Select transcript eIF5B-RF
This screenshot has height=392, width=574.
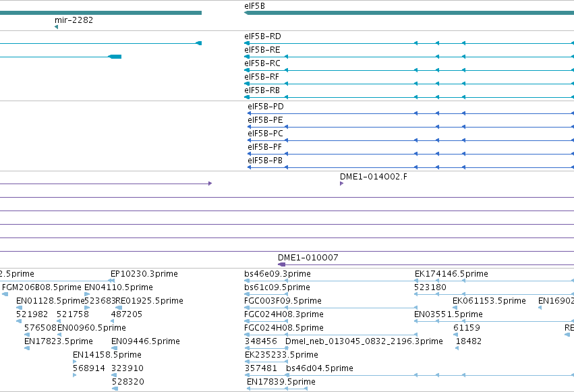pos(262,77)
